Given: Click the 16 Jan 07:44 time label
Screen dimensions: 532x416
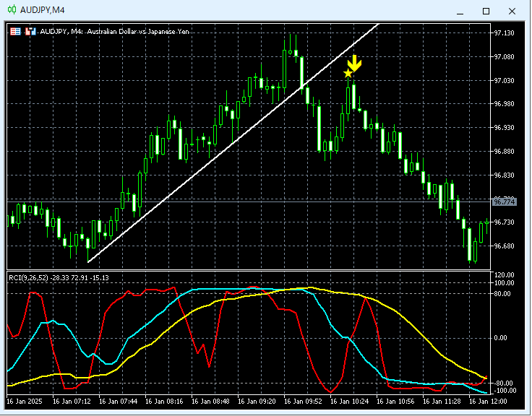Looking at the screenshot, I should click(118, 402).
